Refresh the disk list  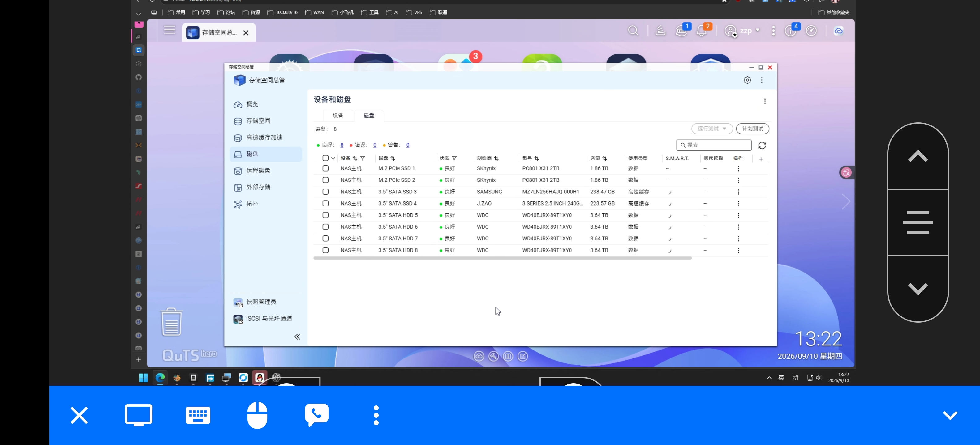762,146
